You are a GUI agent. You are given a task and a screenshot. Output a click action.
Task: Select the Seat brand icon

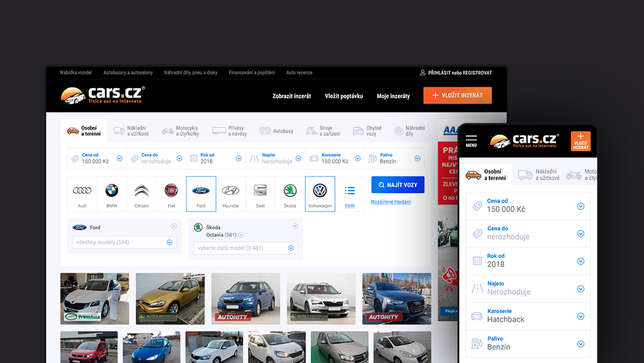(x=260, y=190)
